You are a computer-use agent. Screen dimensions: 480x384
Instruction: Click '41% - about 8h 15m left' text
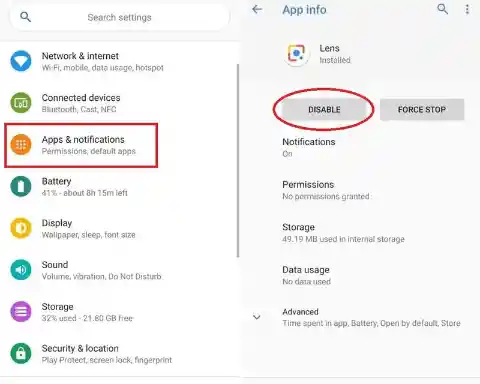(85, 193)
